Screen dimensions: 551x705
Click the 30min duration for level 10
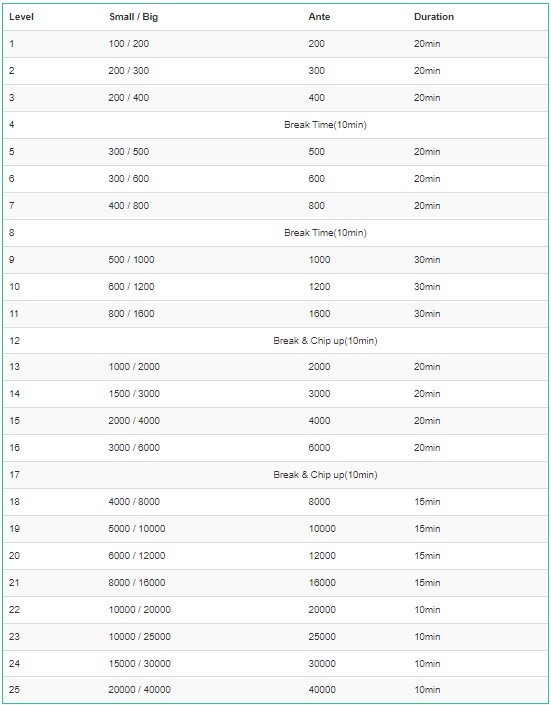click(427, 287)
